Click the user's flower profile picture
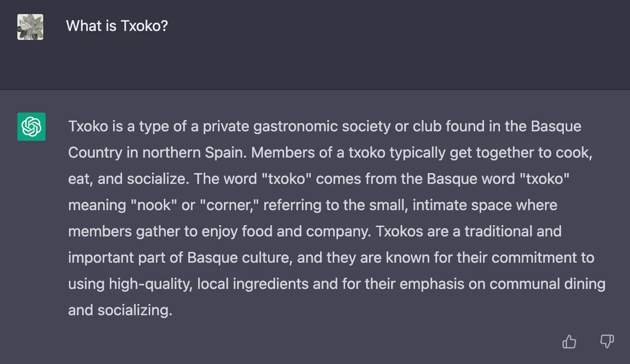 point(30,27)
